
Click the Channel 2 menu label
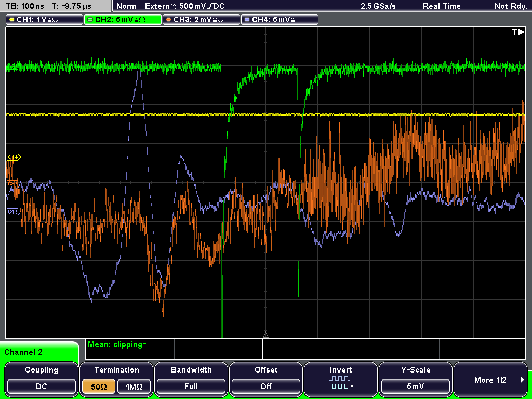point(23,352)
